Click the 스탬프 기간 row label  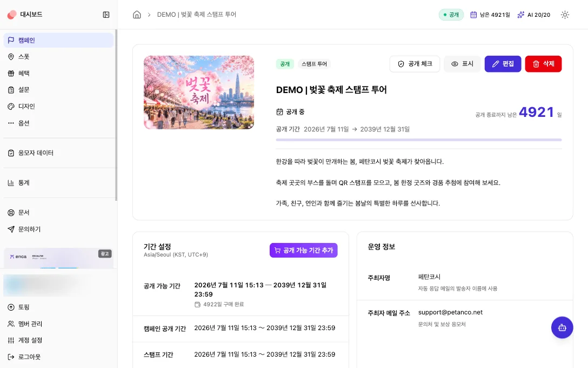pyautogui.click(x=158, y=355)
